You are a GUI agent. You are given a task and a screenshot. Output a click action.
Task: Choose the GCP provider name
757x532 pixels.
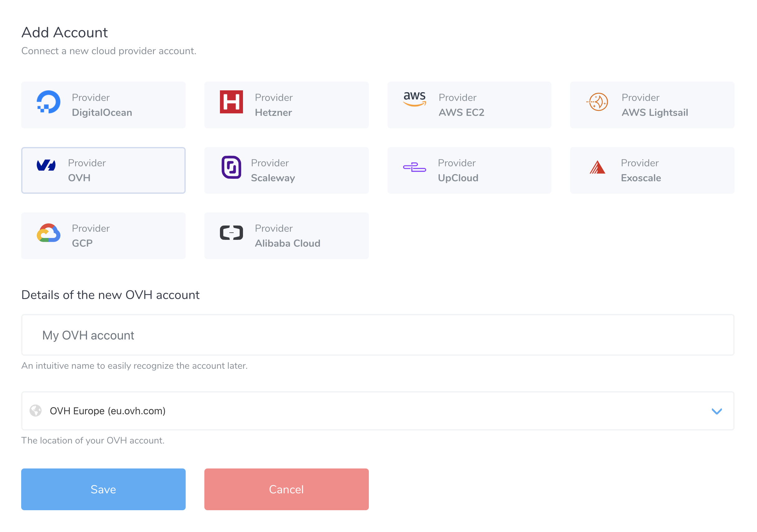(x=82, y=243)
